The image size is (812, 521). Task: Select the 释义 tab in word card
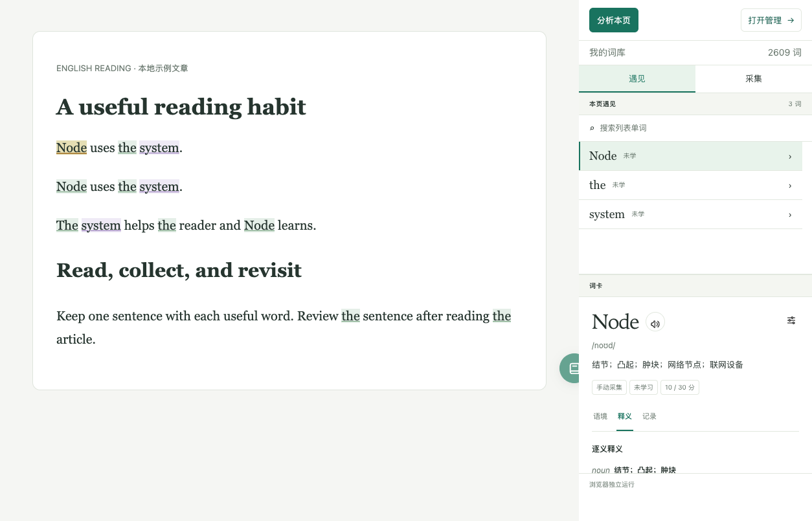[x=625, y=416]
